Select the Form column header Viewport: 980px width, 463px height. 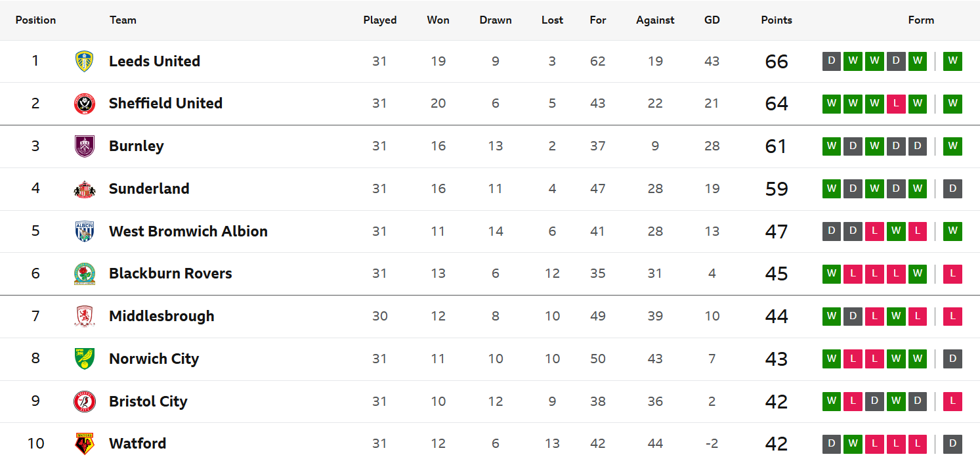(x=921, y=20)
